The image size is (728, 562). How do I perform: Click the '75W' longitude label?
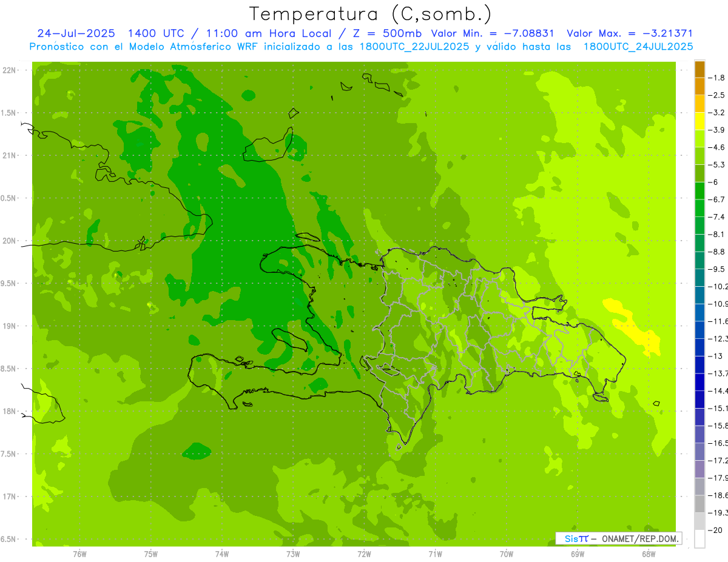pyautogui.click(x=151, y=554)
